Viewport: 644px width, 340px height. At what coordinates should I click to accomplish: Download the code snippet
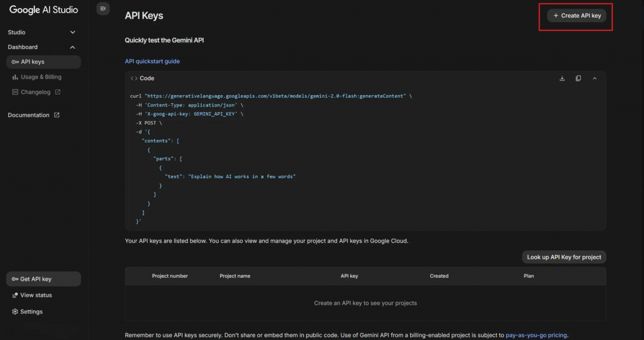coord(562,78)
